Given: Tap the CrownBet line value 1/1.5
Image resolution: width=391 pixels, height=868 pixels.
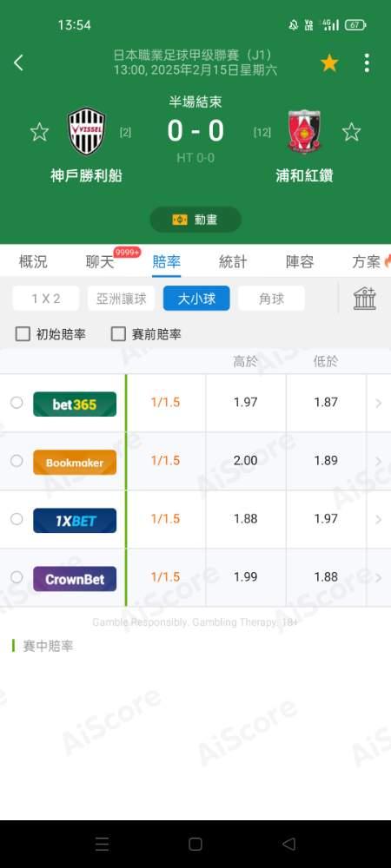Looking at the screenshot, I should [x=166, y=577].
